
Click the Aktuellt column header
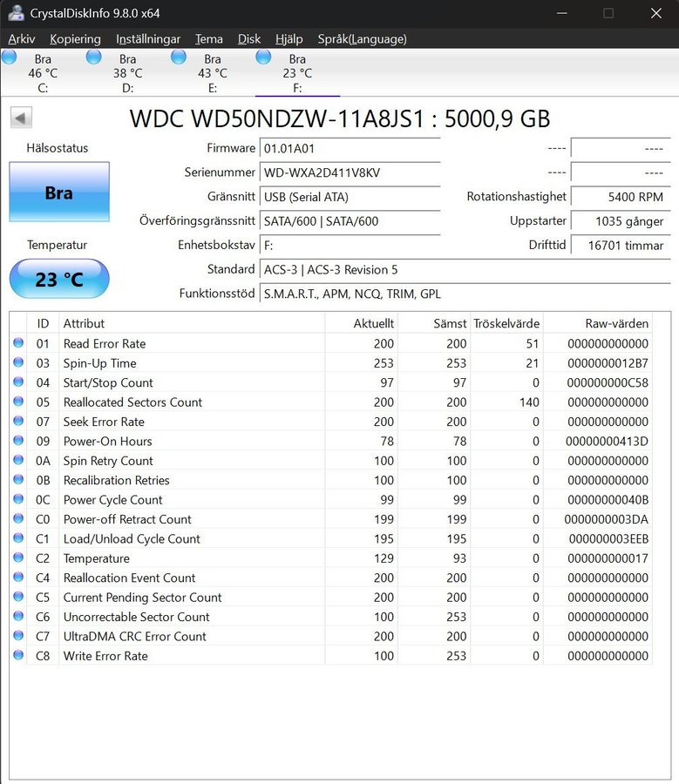point(361,323)
